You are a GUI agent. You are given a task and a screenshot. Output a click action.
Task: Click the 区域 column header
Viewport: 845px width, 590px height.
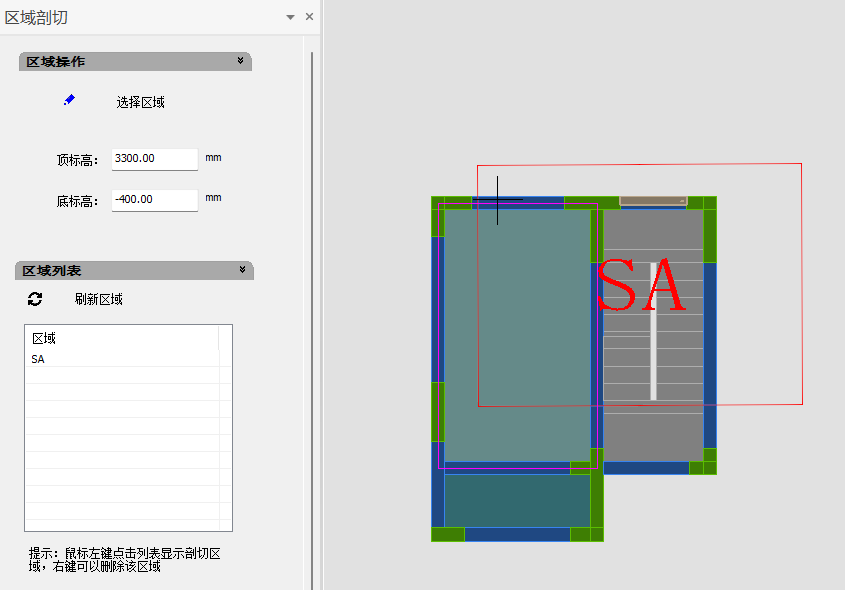pyautogui.click(x=44, y=339)
